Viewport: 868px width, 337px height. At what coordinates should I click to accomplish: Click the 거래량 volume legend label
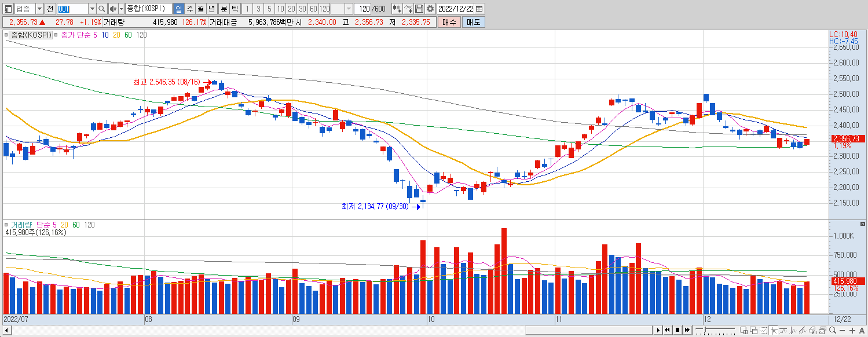pos(22,225)
